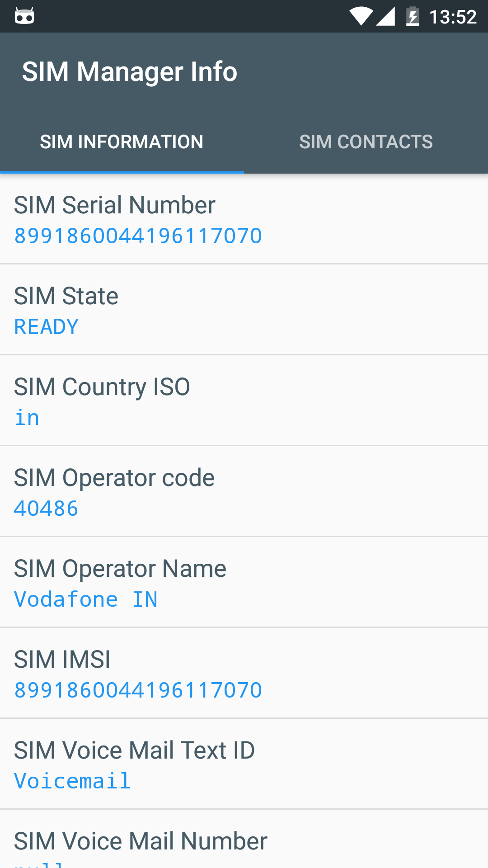Tap the clock showing 13:52

pos(452,17)
